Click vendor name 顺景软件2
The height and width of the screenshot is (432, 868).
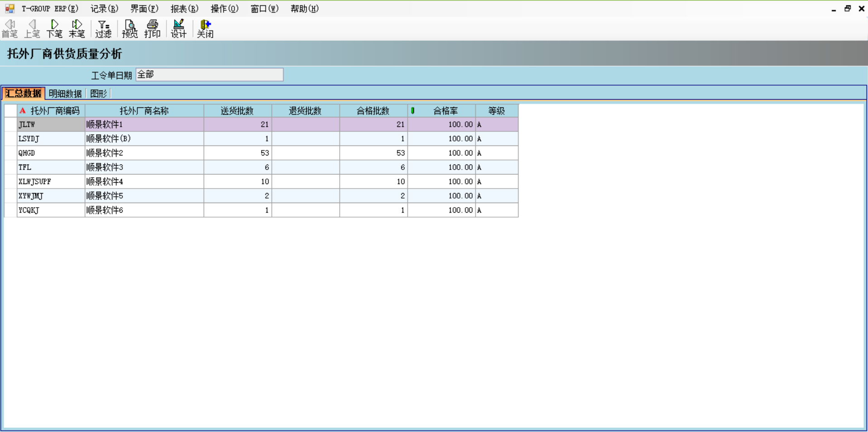(144, 153)
